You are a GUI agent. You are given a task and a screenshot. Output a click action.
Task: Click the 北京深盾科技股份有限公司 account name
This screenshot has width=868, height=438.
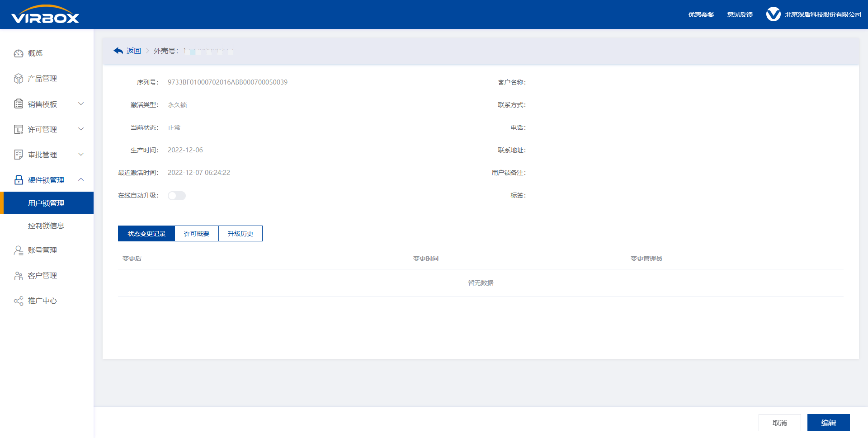point(823,14)
